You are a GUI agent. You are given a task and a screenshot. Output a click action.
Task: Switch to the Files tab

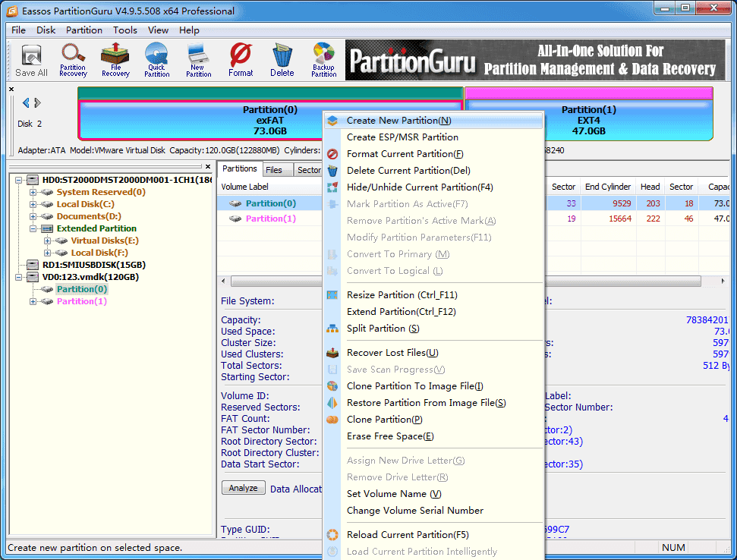click(x=277, y=170)
